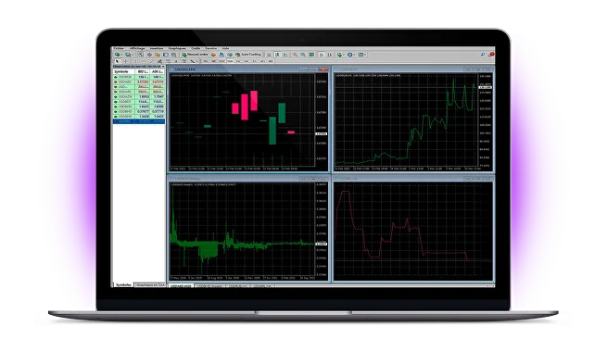Open the Terminal panel icon
Viewport: 607px width, 364px height.
pos(166,55)
